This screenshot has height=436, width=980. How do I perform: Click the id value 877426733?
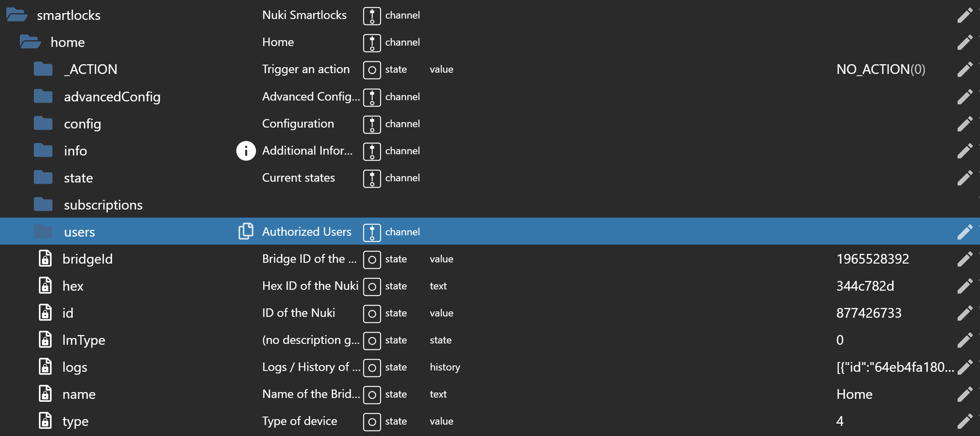pyautogui.click(x=869, y=313)
